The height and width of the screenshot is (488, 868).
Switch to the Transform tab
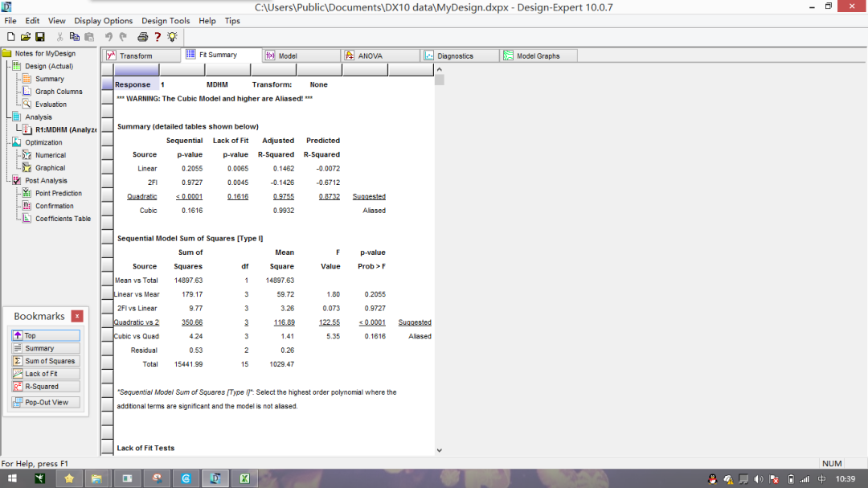(141, 55)
